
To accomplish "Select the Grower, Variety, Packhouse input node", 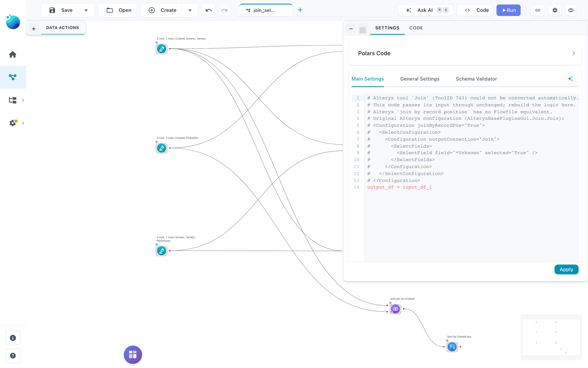I will 161,251.
